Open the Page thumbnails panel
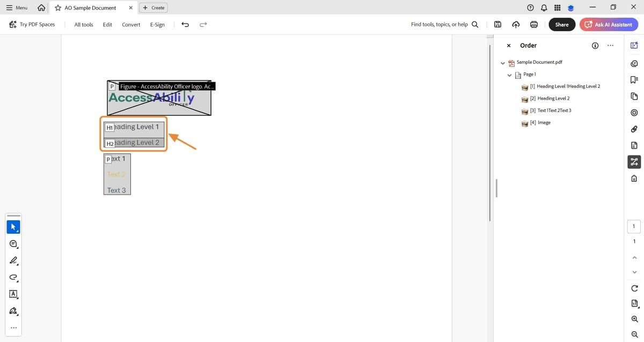 point(634,95)
